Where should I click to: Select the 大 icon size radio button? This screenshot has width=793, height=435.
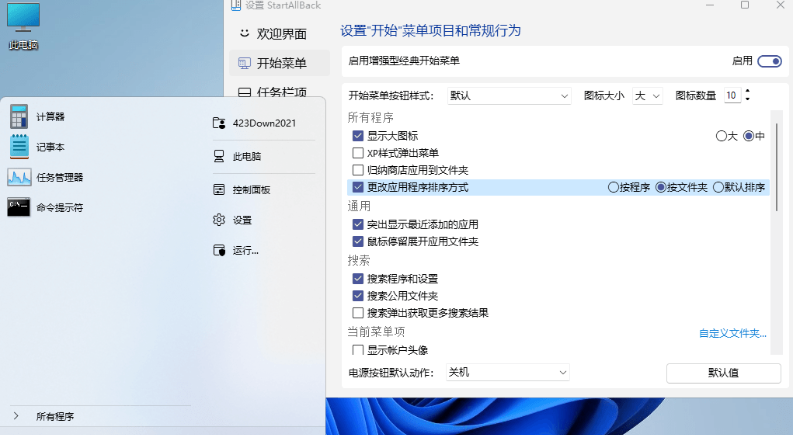coord(721,136)
